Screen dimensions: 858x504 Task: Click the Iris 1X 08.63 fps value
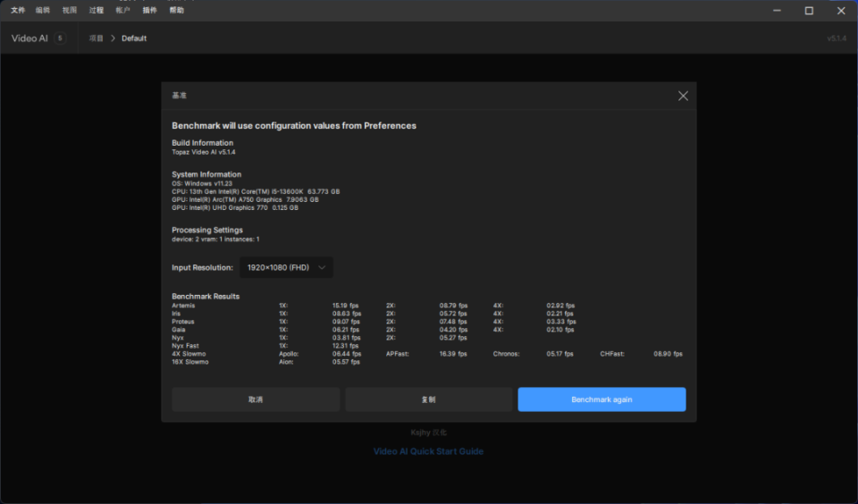point(347,314)
